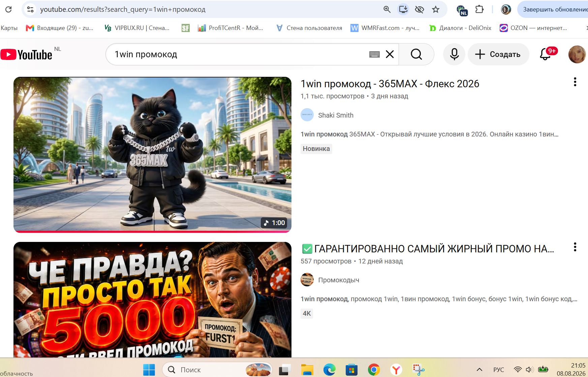Click '1,1 тыс. просмотров • 3 дня назад' text

pos(354,96)
